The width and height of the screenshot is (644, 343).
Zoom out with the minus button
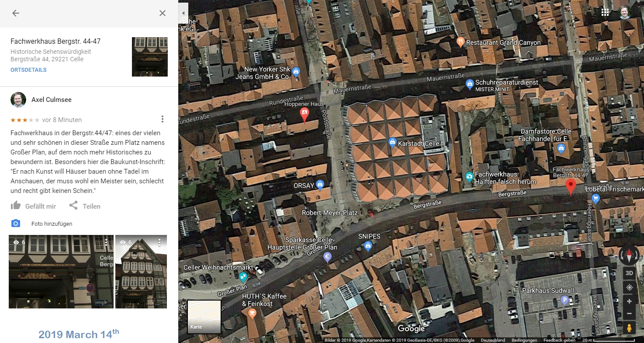pos(629,314)
